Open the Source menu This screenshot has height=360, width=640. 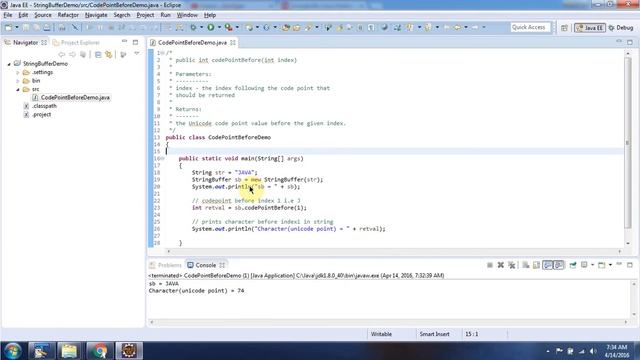click(x=43, y=15)
